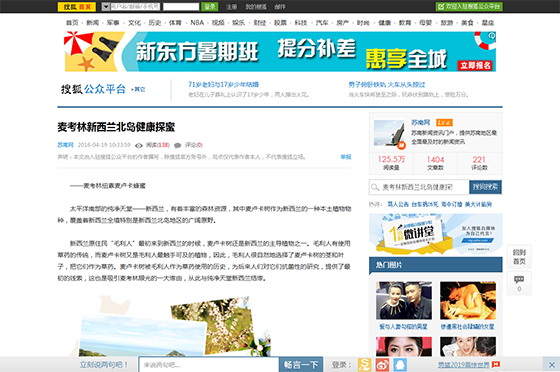The height and width of the screenshot is (372, 560).
Task: Open the 时尚 fashion channel
Action: pos(363,22)
